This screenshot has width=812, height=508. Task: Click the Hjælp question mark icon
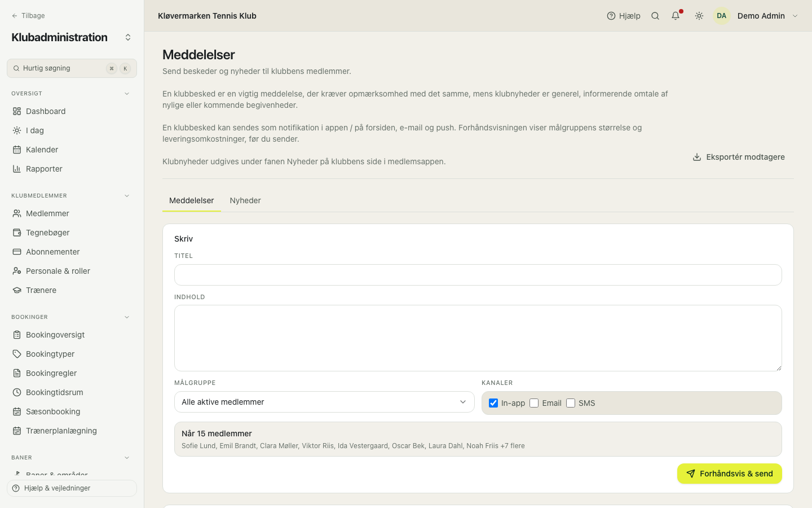click(x=611, y=16)
